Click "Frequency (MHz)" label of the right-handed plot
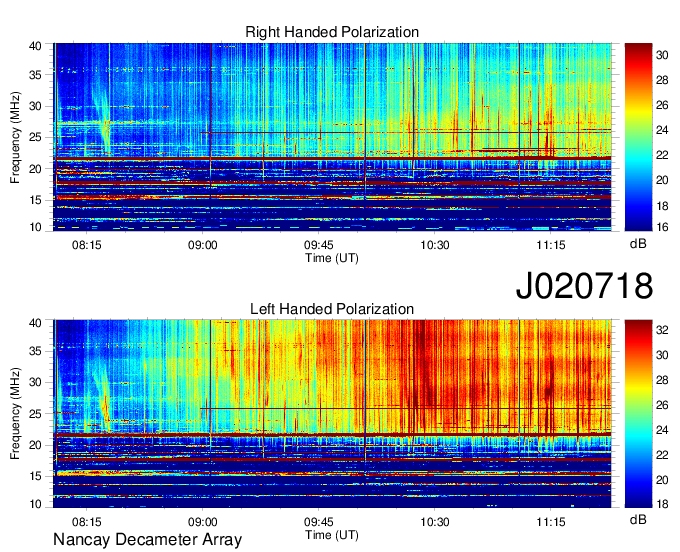The width and height of the screenshot is (680, 552). coord(15,137)
